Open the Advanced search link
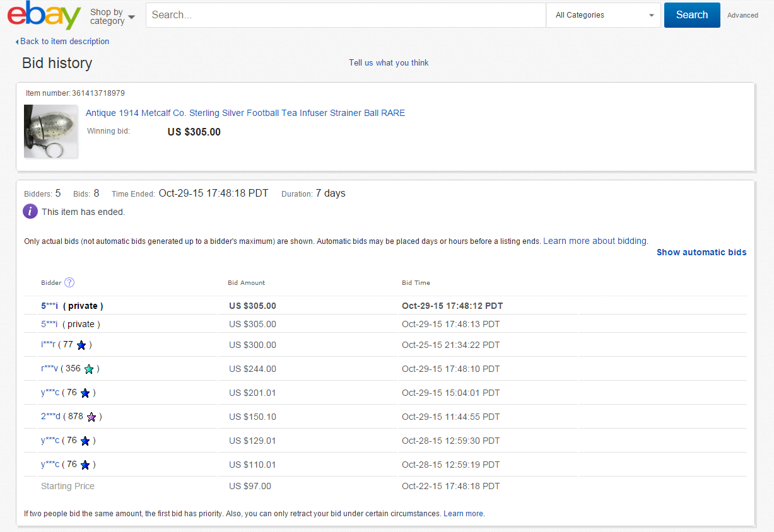The height and width of the screenshot is (532, 774). coord(742,15)
